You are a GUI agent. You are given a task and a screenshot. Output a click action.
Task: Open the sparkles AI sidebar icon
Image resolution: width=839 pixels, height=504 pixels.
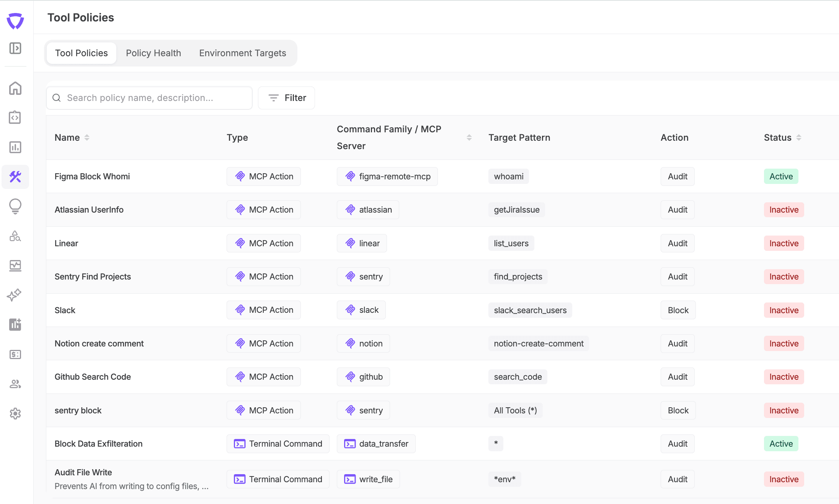pyautogui.click(x=15, y=294)
